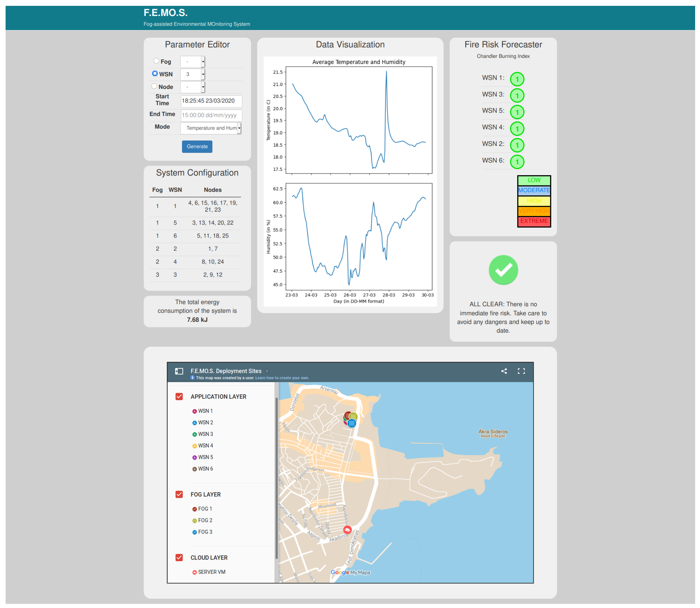Click WSN 5 fire risk indicator circle
Image resolution: width=700 pixels, height=608 pixels.
(517, 112)
